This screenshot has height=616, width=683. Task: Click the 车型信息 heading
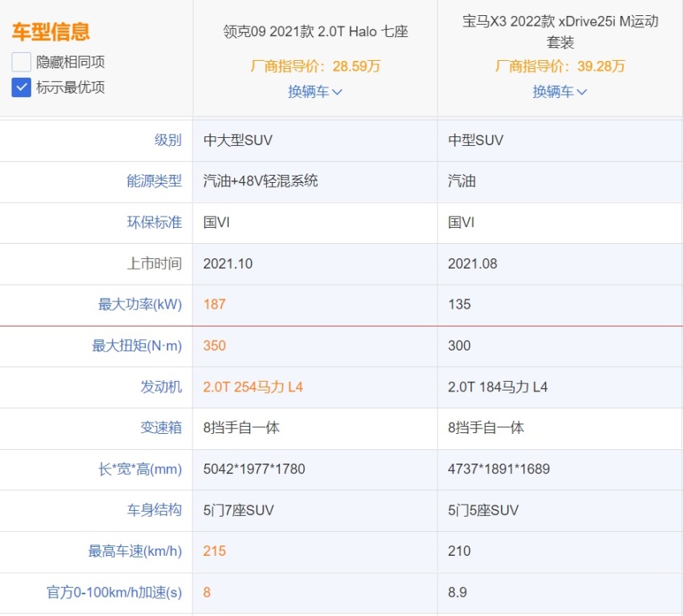click(x=51, y=32)
